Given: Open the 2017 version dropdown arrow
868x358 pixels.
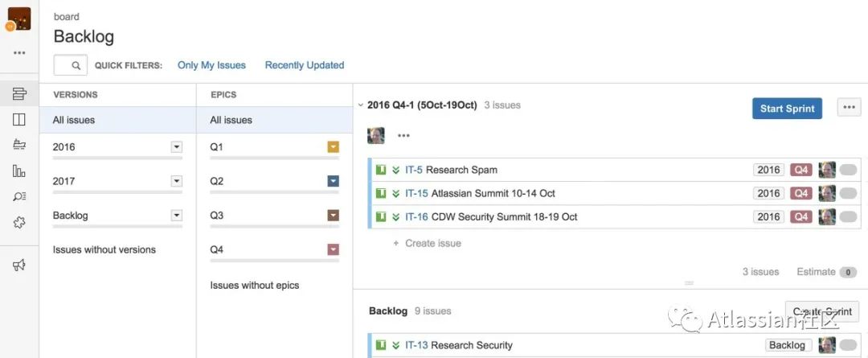Looking at the screenshot, I should coord(177,181).
